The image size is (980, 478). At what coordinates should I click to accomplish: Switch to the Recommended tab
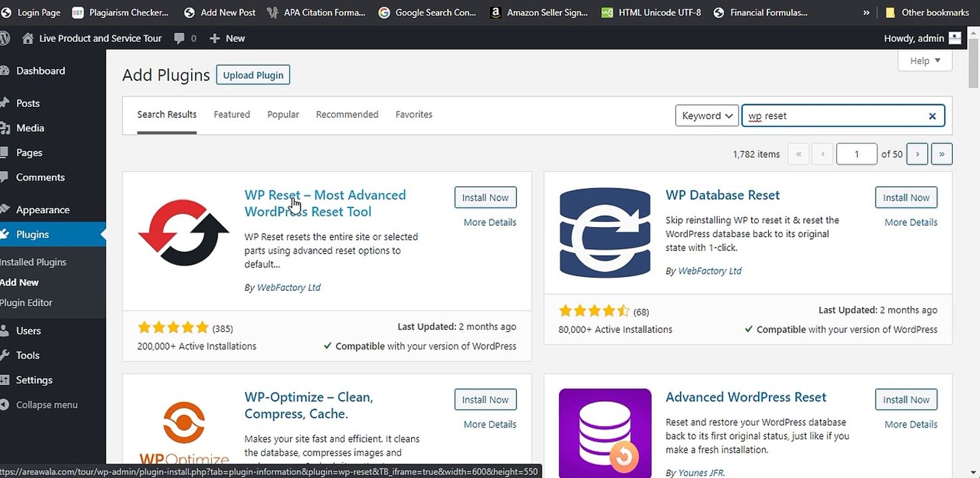pos(347,114)
